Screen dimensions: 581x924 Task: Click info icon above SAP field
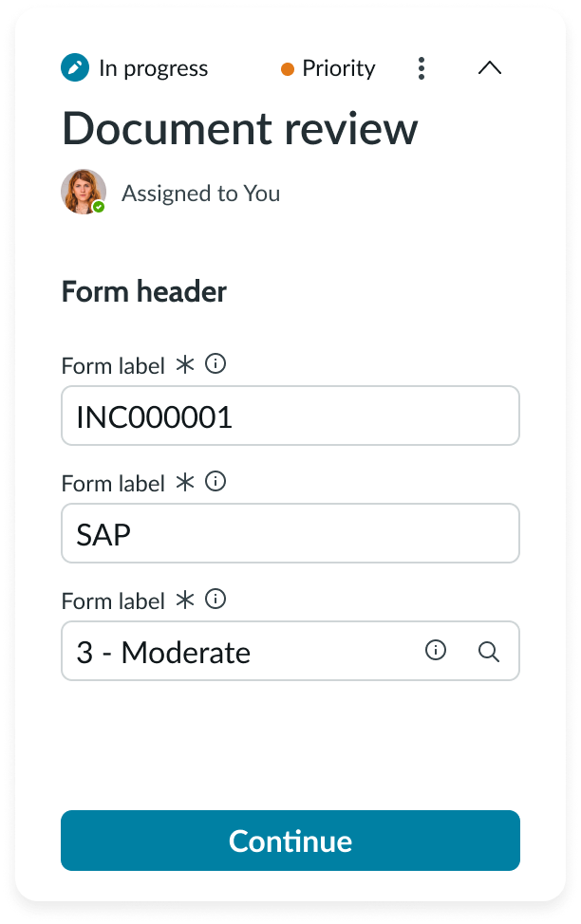(216, 482)
